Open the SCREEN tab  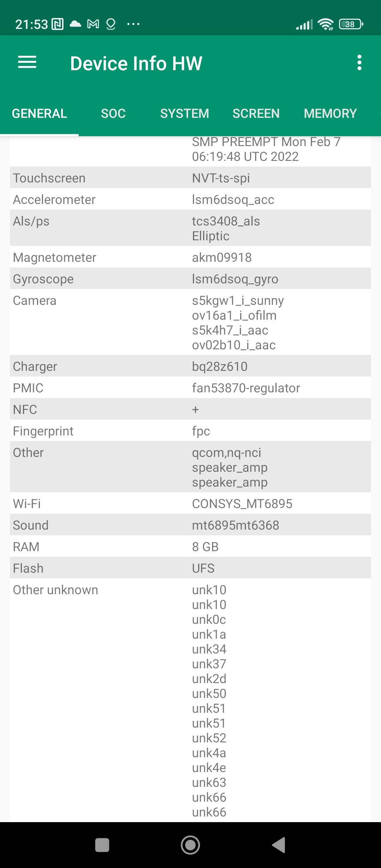(256, 114)
